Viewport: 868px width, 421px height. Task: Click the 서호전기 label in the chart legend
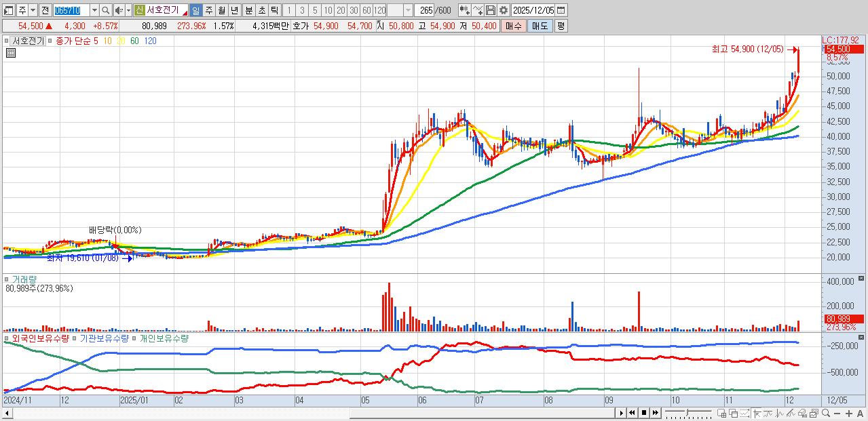tap(28, 41)
